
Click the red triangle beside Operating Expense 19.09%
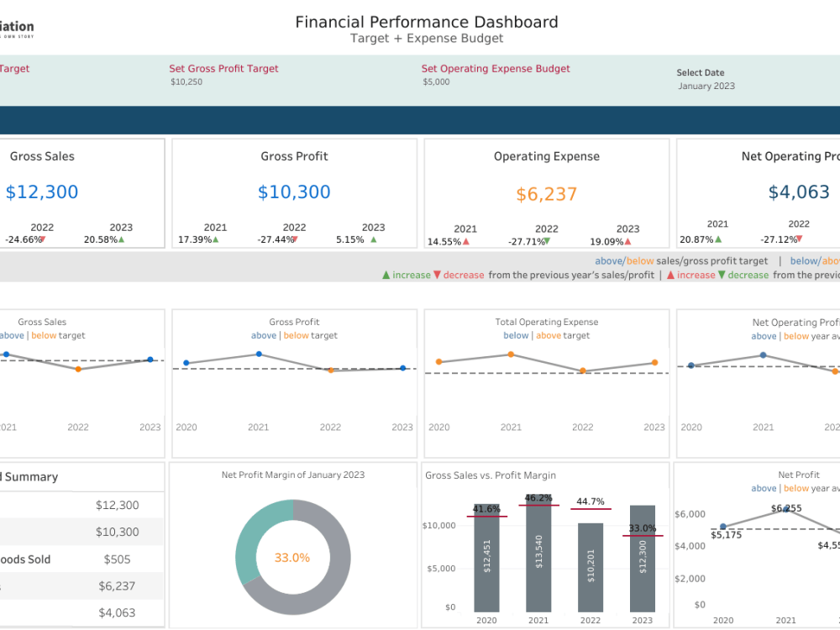[627, 239]
